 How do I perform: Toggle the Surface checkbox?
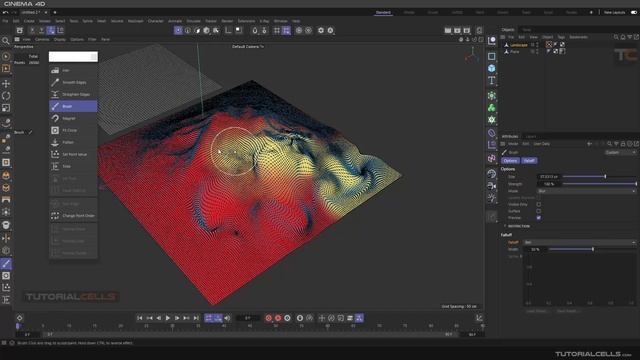(x=539, y=211)
